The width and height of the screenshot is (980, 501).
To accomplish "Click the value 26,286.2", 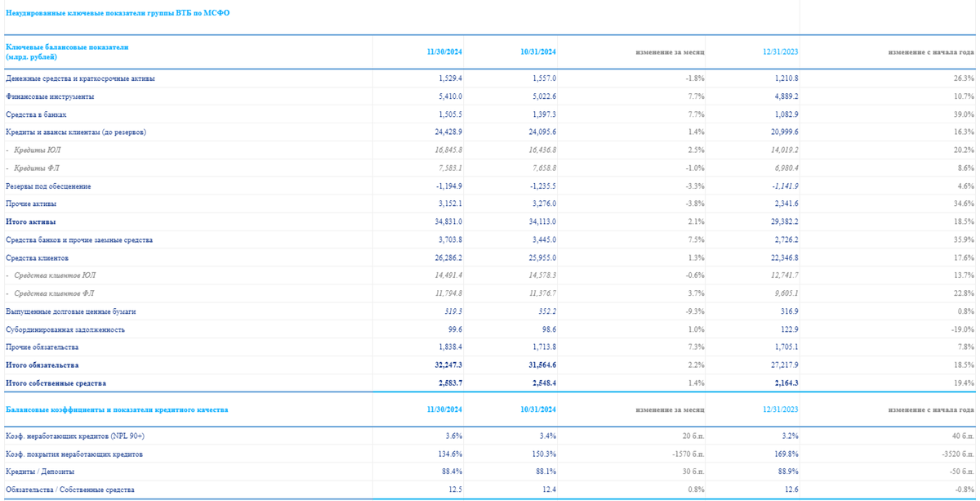I will click(449, 257).
